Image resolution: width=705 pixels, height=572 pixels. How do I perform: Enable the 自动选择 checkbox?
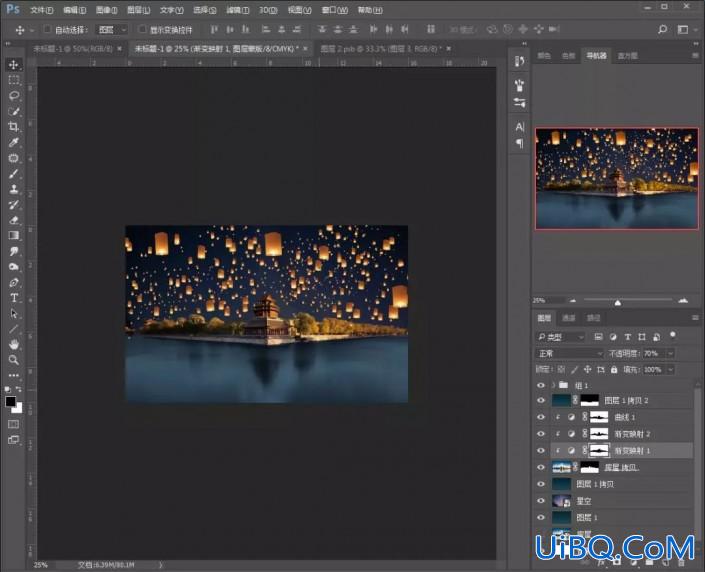(x=47, y=29)
